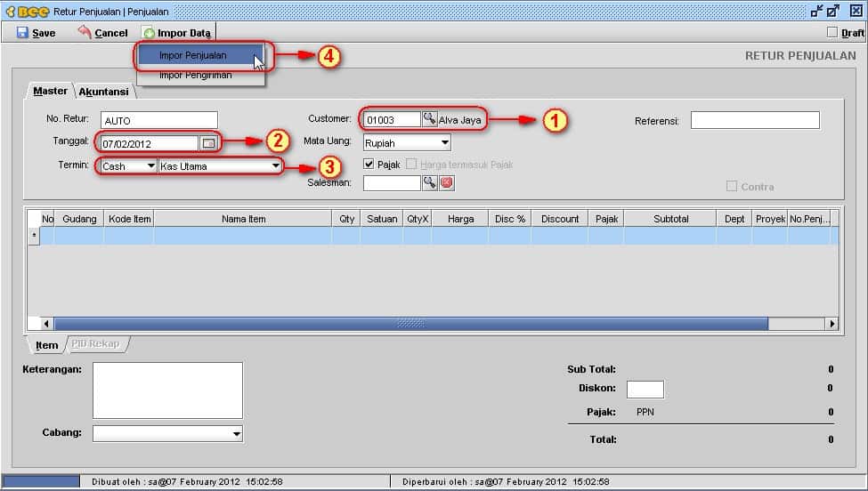Viewport: 868px width, 491px height.
Task: Enable the Draft checkbox
Action: [832, 33]
